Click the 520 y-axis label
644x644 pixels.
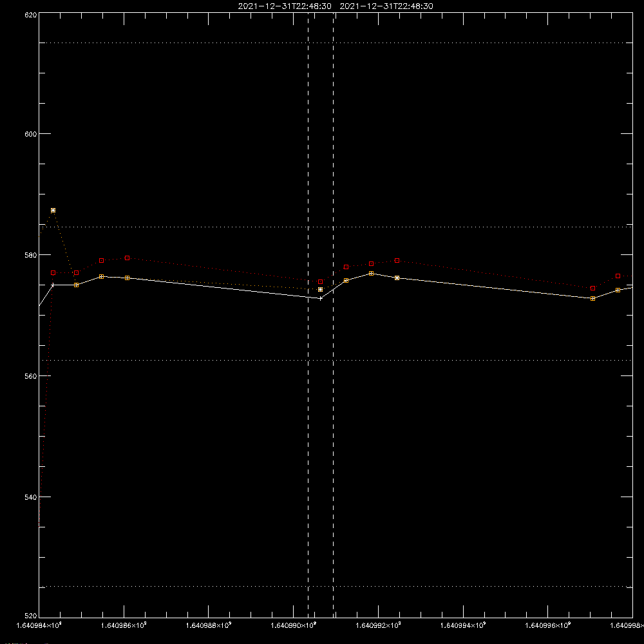click(31, 616)
